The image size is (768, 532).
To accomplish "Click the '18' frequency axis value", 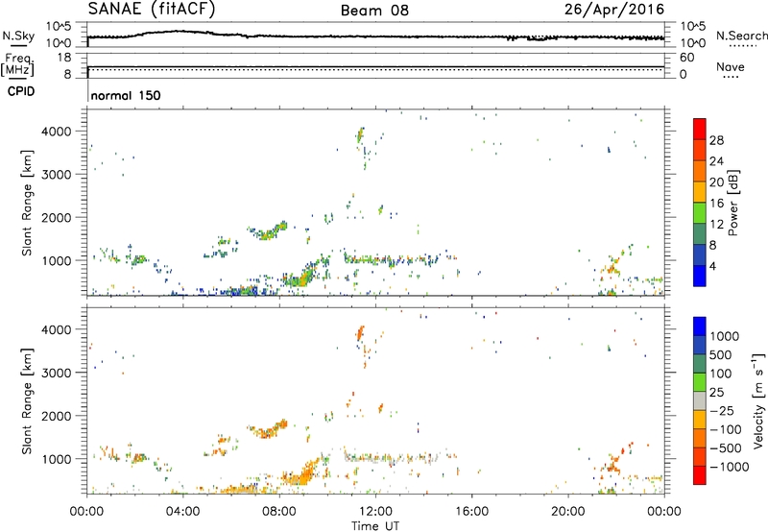I will (64, 58).
